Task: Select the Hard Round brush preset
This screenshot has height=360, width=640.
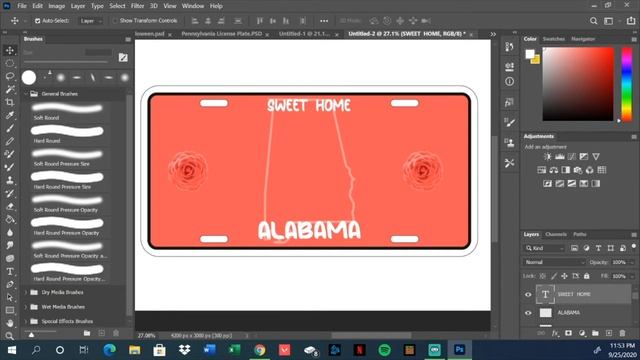Action: click(x=67, y=135)
